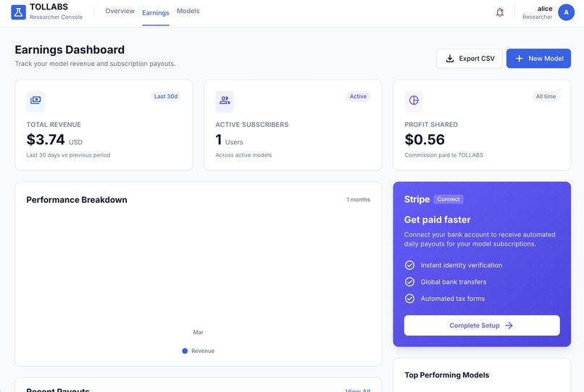Click the Across active models caption

(243, 155)
